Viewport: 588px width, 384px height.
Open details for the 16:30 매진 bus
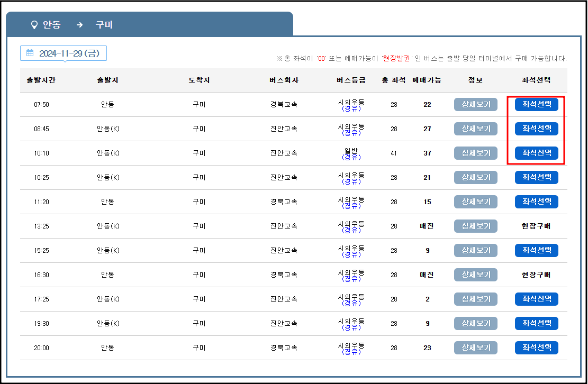coord(475,275)
